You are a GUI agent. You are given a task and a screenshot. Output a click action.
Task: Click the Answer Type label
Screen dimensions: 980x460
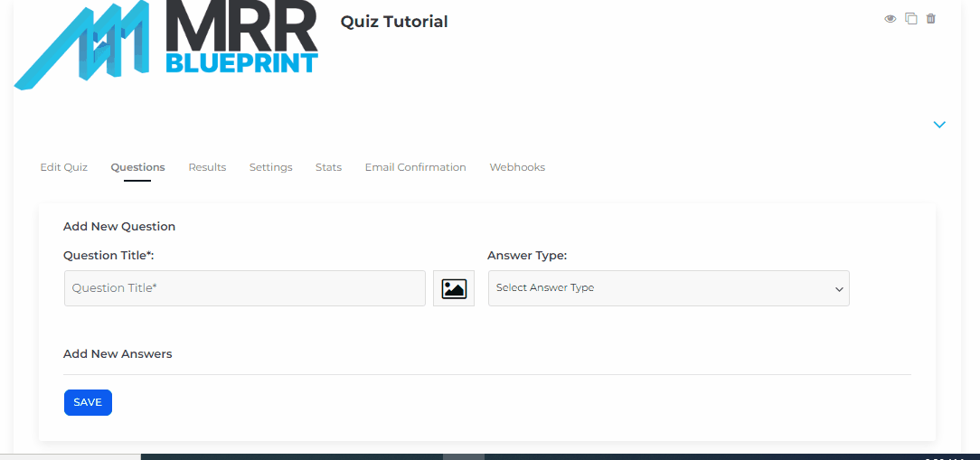[x=527, y=256]
